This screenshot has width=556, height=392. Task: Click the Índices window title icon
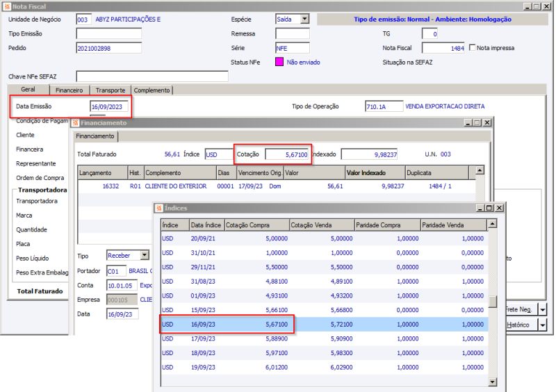pyautogui.click(x=158, y=208)
